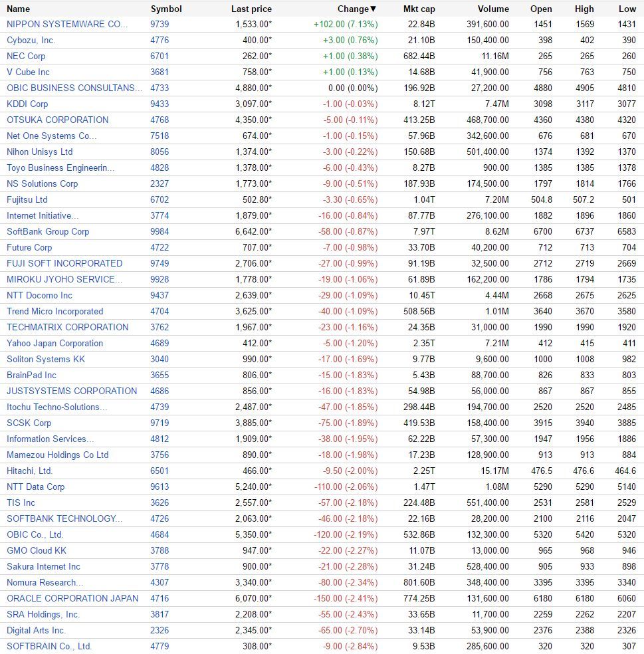Open the Fujitsu Ltd link
Image resolution: width=644 pixels, height=654 pixels.
coord(27,199)
